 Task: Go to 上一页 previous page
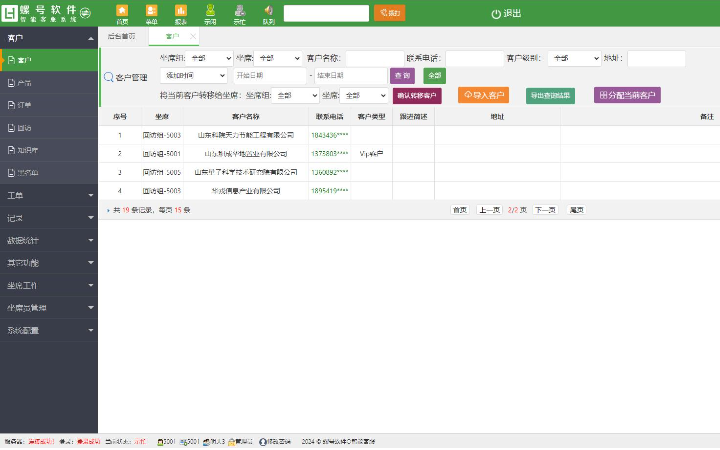[x=489, y=210]
